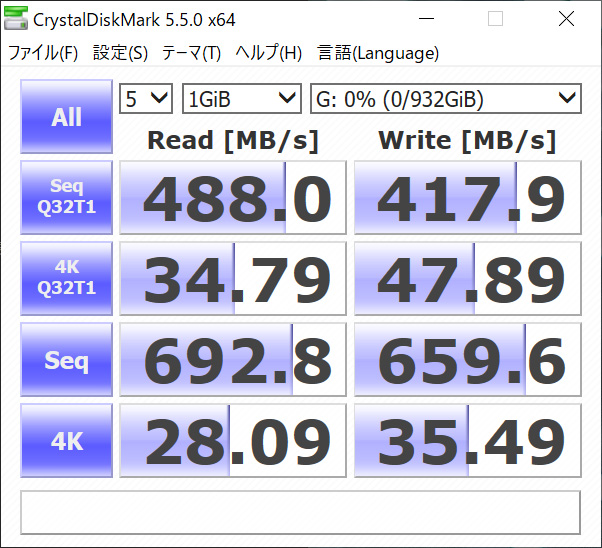The height and width of the screenshot is (548, 602).
Task: Maximize the CrystalDiskMark window
Action: [x=495, y=18]
